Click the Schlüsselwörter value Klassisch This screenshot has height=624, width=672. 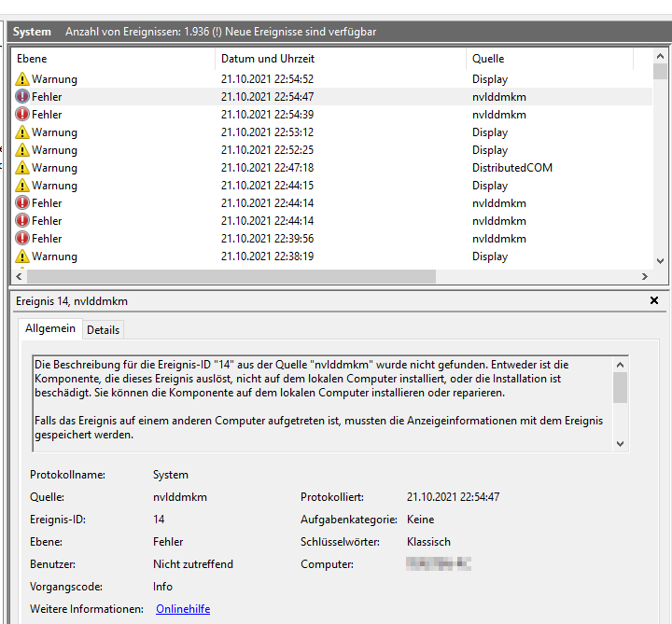point(428,542)
